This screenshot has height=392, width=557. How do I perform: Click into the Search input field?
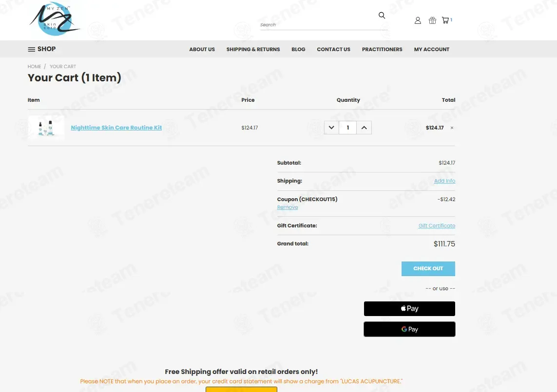coord(323,25)
